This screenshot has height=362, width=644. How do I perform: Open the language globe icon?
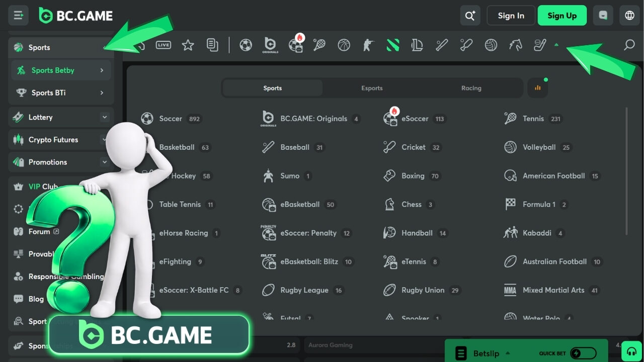click(x=629, y=16)
